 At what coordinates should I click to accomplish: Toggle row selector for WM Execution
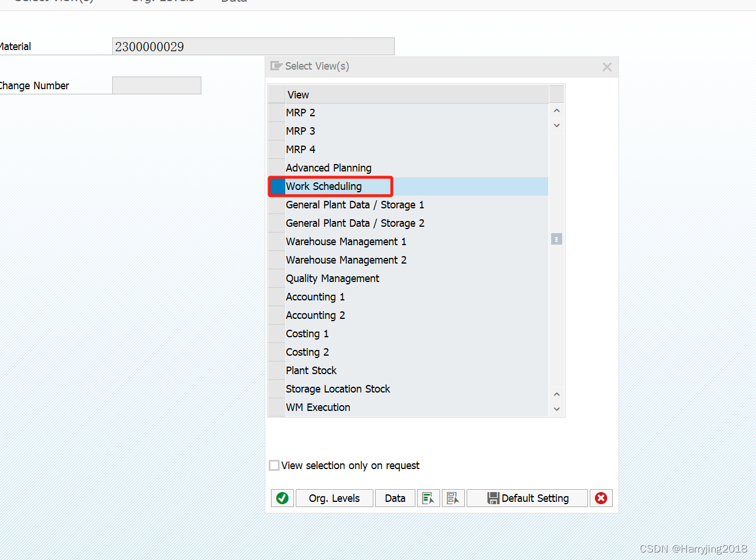(277, 407)
